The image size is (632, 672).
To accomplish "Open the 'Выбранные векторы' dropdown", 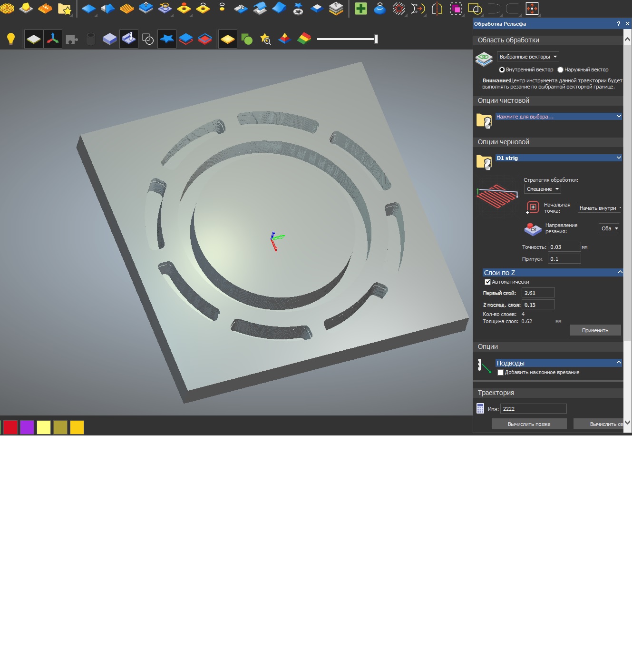I will (x=528, y=57).
